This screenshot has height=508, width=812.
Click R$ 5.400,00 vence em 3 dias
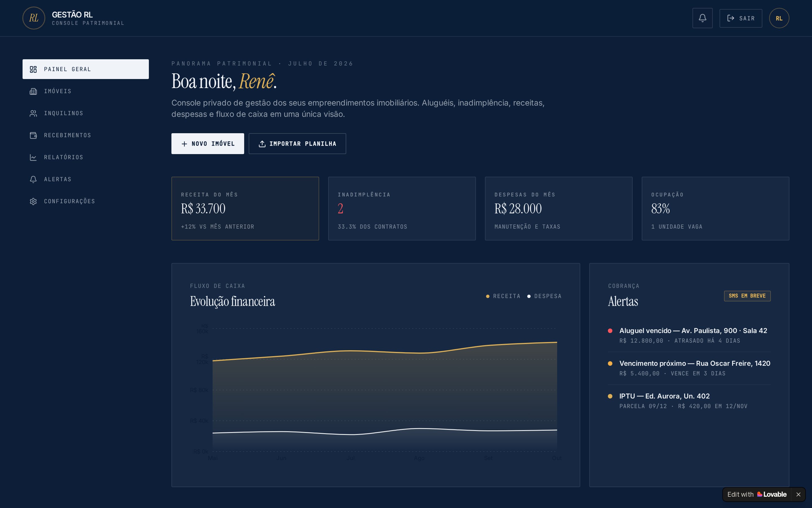[672, 373]
